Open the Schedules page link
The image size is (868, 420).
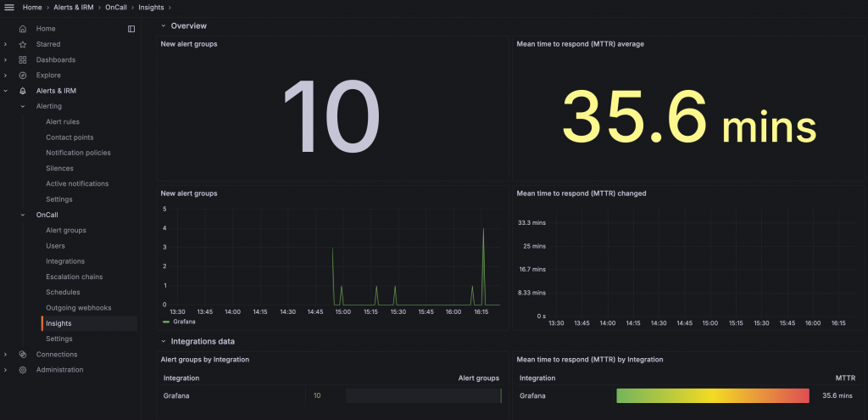(x=63, y=293)
